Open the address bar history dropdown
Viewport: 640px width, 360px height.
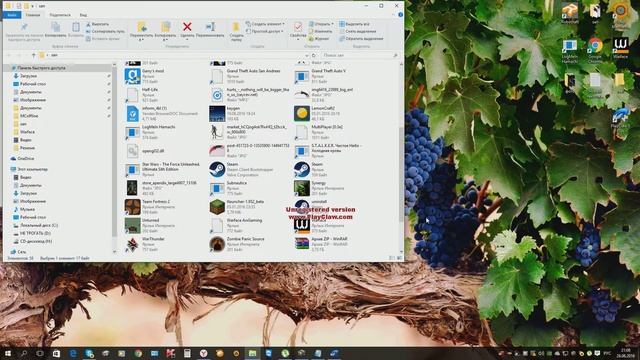pos(307,55)
